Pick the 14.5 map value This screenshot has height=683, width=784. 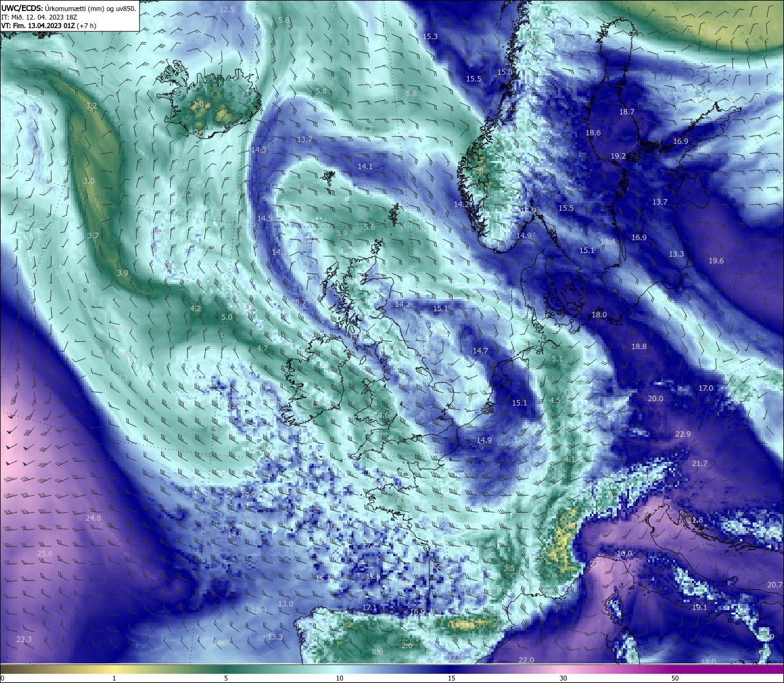point(265,219)
